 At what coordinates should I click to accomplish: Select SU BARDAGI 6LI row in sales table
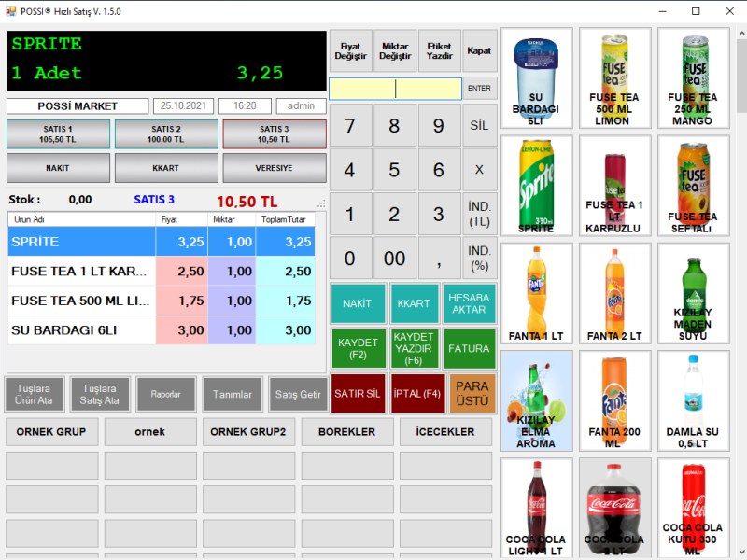click(x=162, y=330)
